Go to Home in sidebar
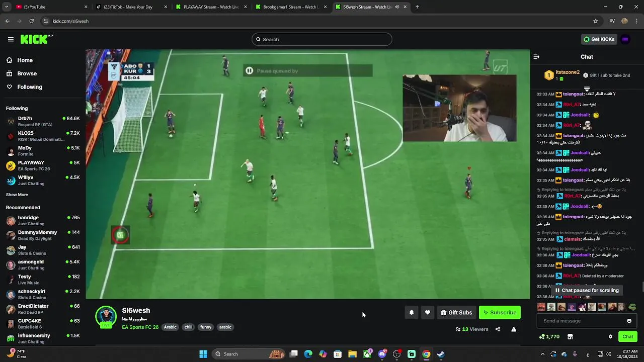 pos(25,60)
